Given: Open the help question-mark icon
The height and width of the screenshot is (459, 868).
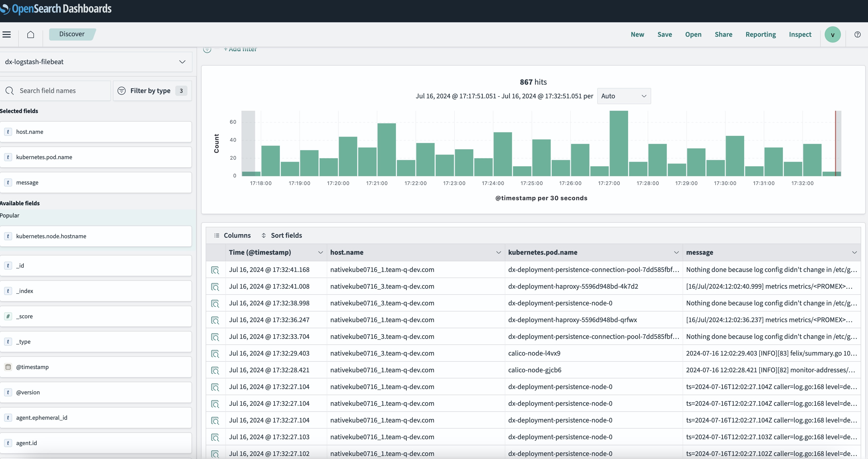Looking at the screenshot, I should pyautogui.click(x=857, y=34).
